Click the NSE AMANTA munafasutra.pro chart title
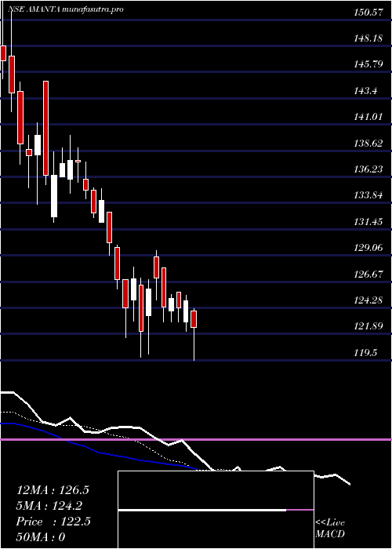This screenshot has height=549, width=392. (65, 9)
